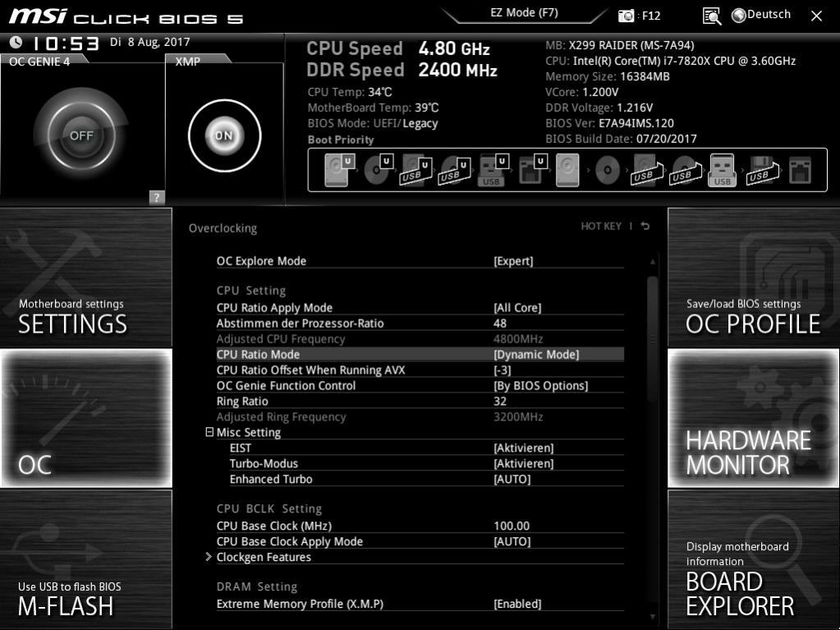Click the BIOS clock showing 10:53
The image size is (840, 630).
click(66, 43)
